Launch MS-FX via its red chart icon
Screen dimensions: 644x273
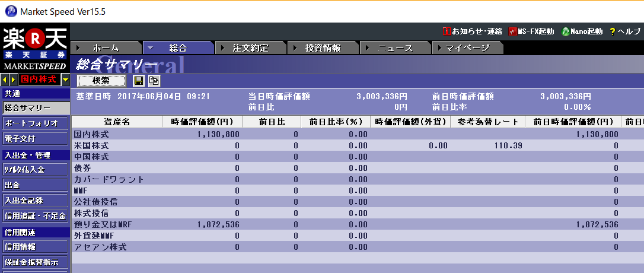[512, 31]
